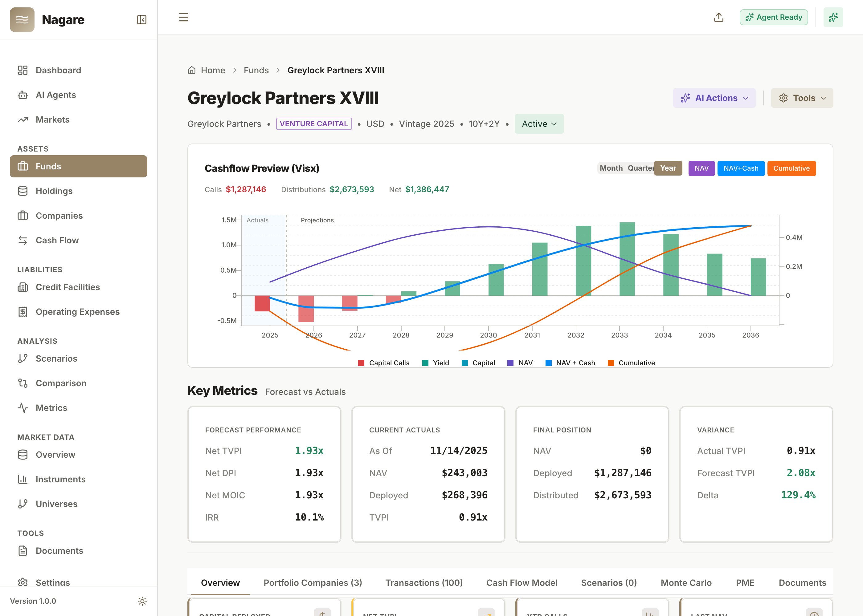Toggle Yield legend entry
The width and height of the screenshot is (863, 616).
coord(436,363)
